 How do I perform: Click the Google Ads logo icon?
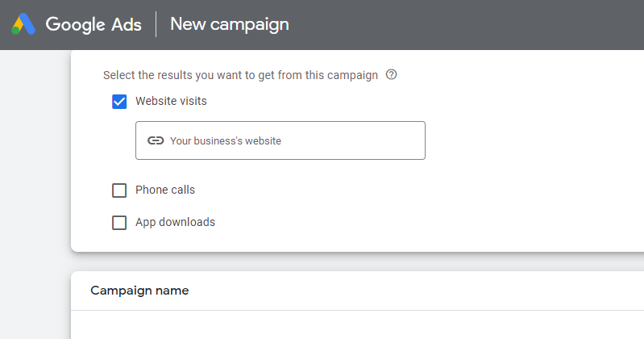click(x=23, y=24)
